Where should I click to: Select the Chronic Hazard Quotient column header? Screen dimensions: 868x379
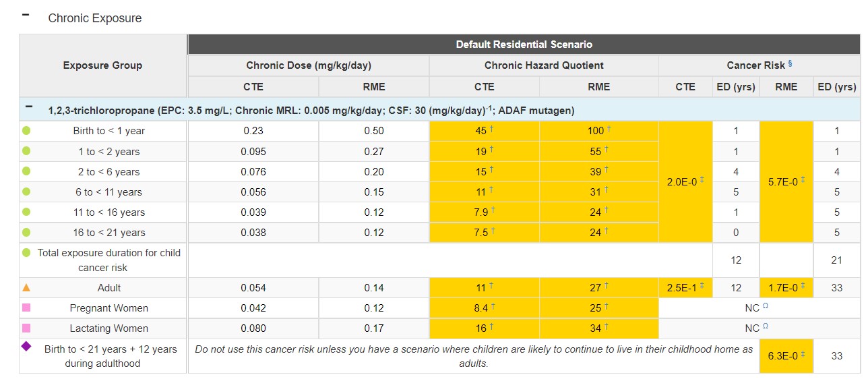pyautogui.click(x=543, y=65)
